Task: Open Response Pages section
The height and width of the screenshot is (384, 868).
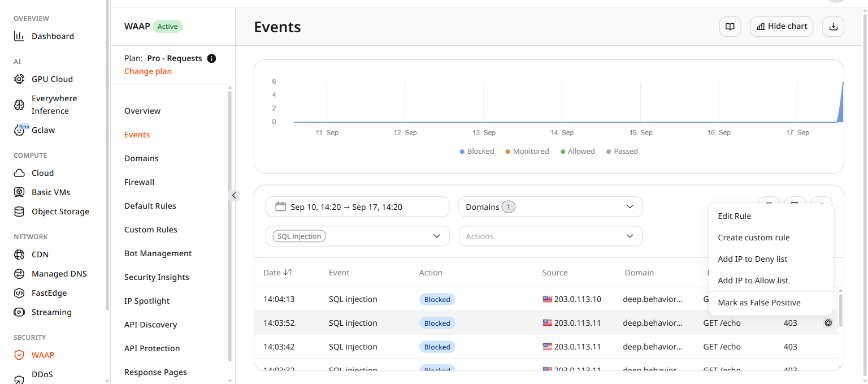Action: click(x=155, y=372)
